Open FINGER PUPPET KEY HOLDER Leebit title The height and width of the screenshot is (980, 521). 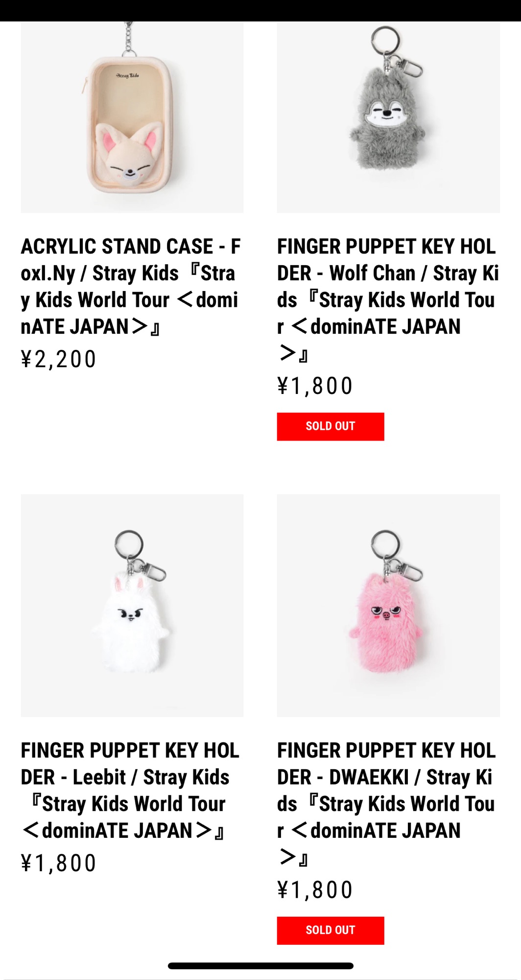tap(130, 790)
